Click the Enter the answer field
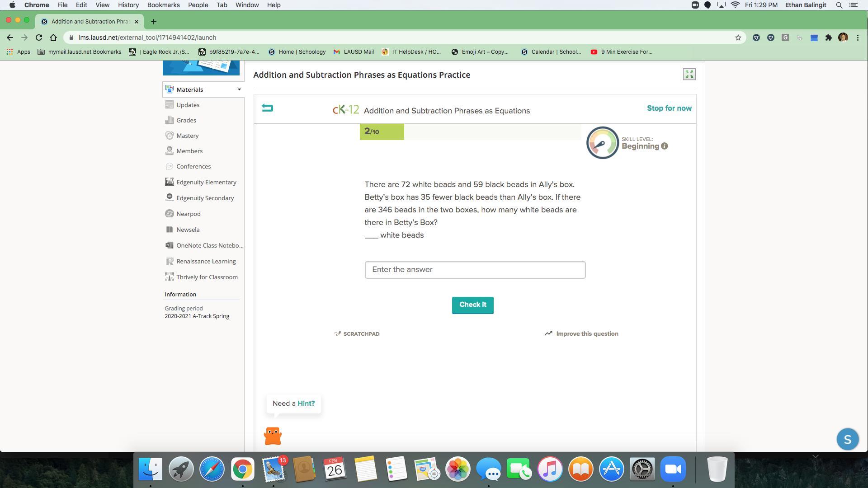The image size is (868, 488). coord(475,270)
